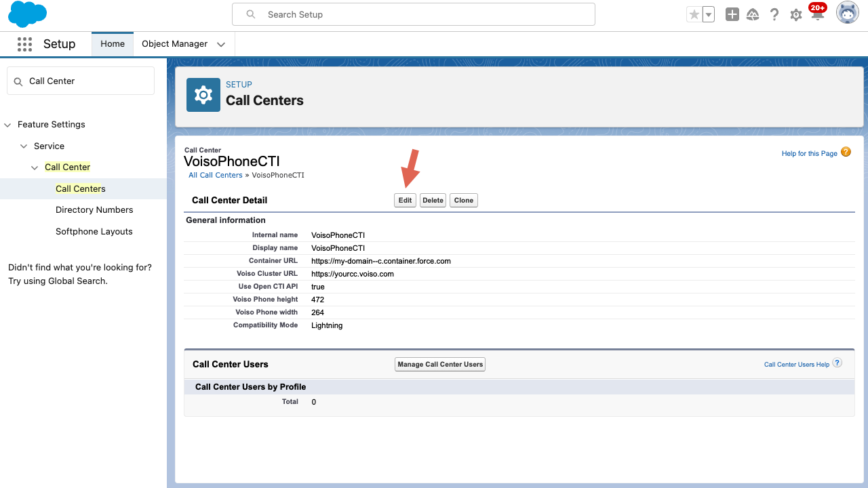Click the Compatibility Mode value Lightning
The height and width of the screenshot is (488, 868).
tap(327, 326)
